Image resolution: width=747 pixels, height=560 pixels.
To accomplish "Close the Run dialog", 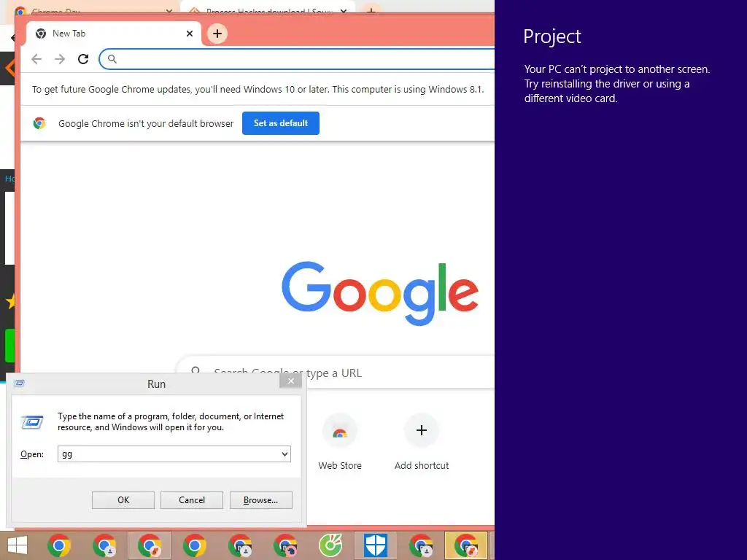I will click(x=290, y=381).
